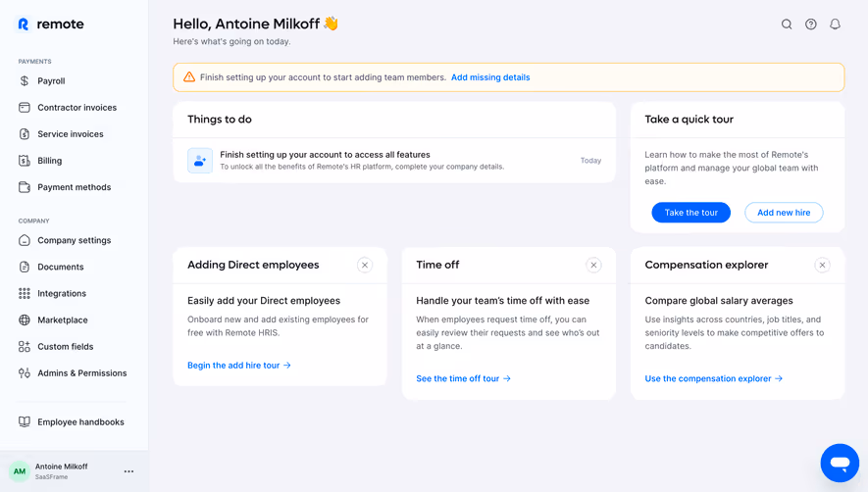Click See the time off tour link
Screen dimensions: 868x492
click(x=463, y=378)
